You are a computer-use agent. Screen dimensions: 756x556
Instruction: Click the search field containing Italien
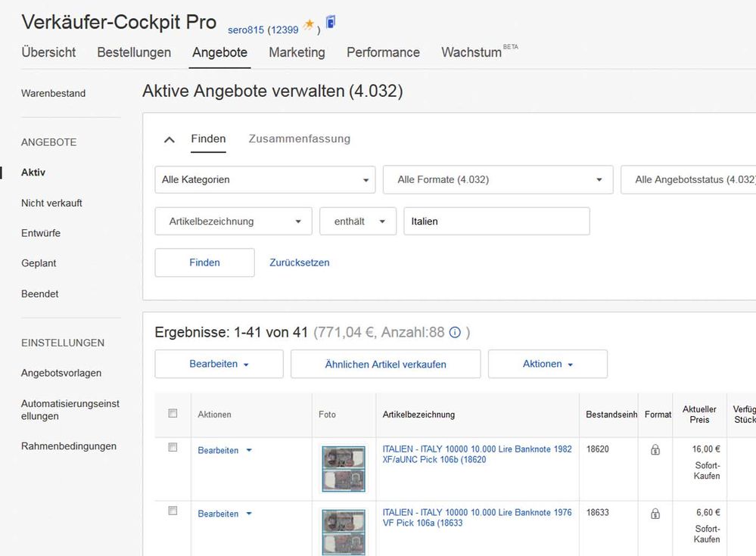click(496, 222)
